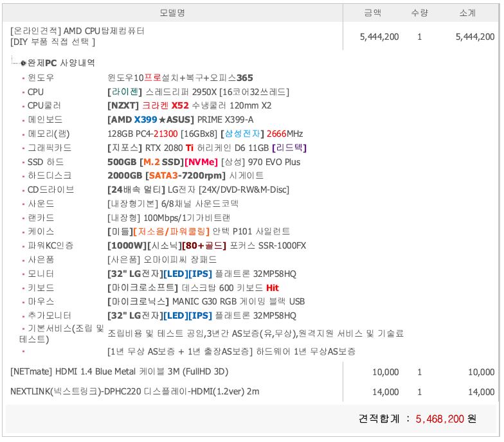Screen dimensions: 504x442
Task: Click the 14,000 subtotal in 소계 column
Action: [481, 392]
